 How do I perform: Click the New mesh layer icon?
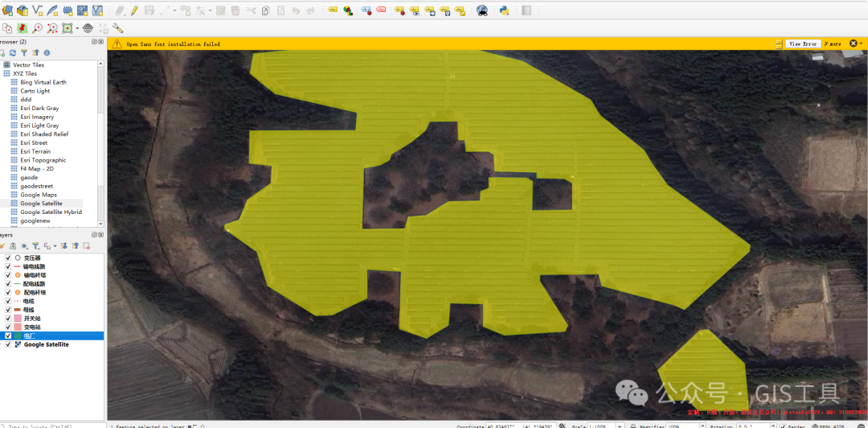pos(83,10)
